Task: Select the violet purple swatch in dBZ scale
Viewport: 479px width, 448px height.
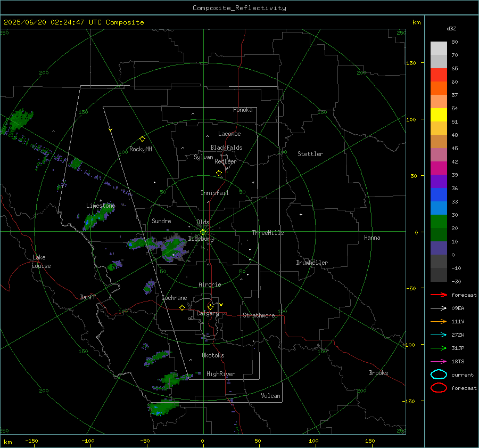Action: coord(439,181)
